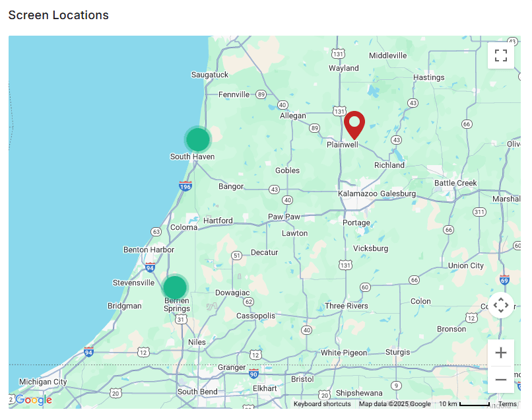Click the I-196 interstate shield
The image size is (532, 420).
(185, 186)
